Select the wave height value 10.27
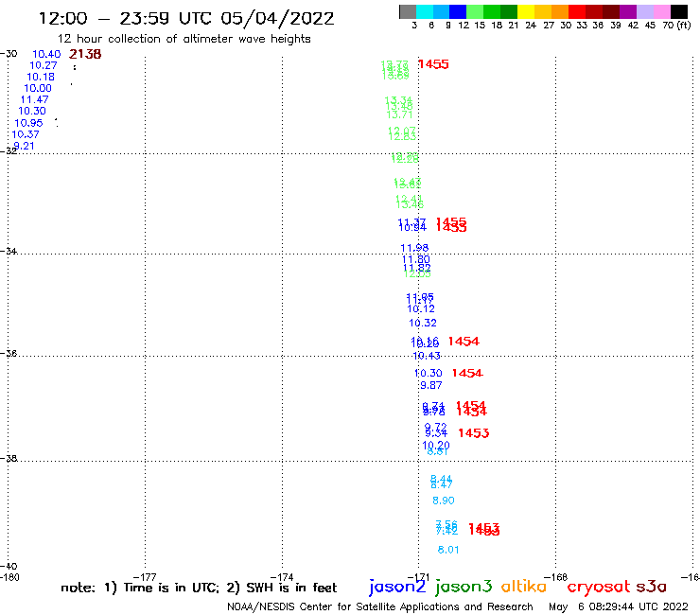 [x=44, y=65]
